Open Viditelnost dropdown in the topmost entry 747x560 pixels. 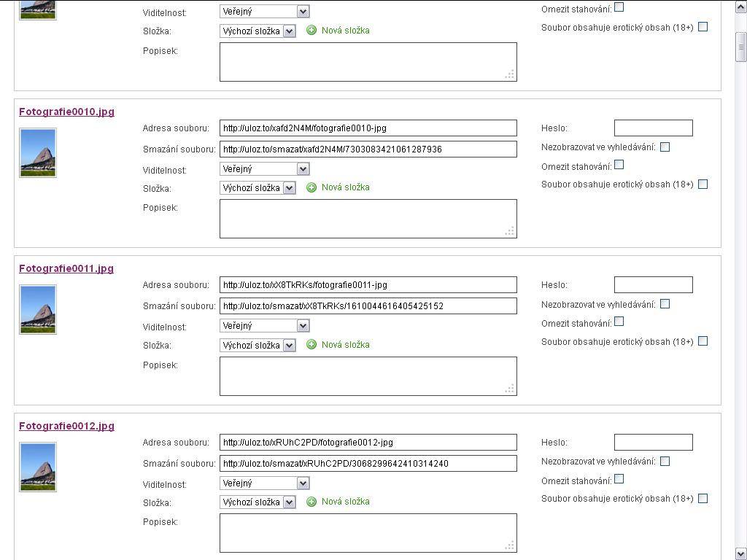264,12
